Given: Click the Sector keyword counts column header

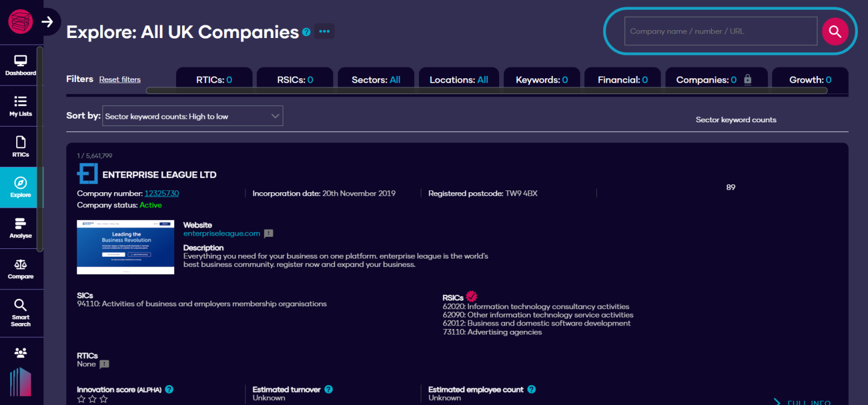Looking at the screenshot, I should click(x=736, y=120).
